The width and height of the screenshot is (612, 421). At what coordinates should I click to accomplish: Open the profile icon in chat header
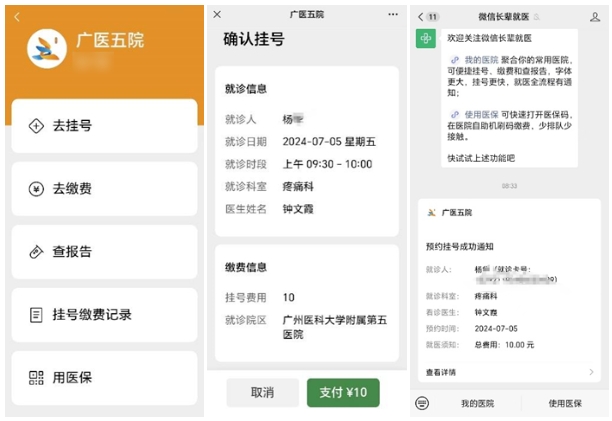point(593,17)
